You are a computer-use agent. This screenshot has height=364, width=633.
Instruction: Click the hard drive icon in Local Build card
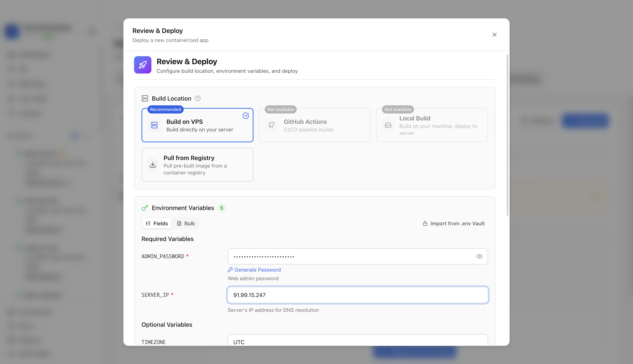[388, 125]
